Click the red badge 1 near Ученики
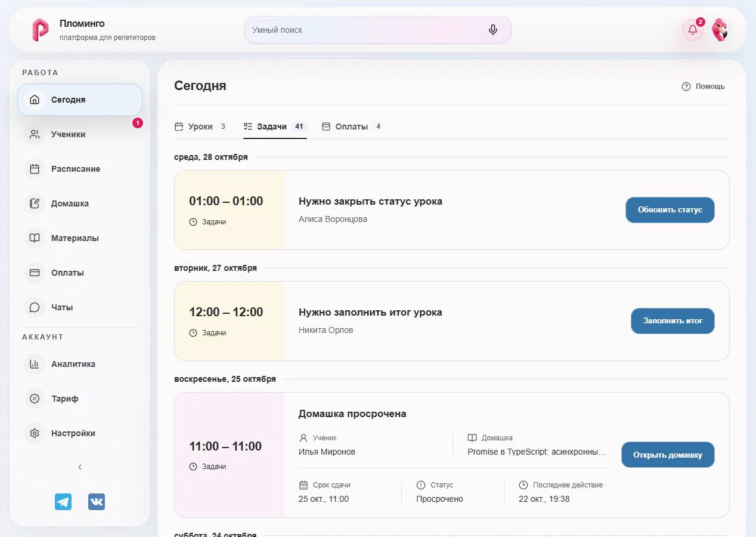756x537 pixels. pyautogui.click(x=138, y=123)
